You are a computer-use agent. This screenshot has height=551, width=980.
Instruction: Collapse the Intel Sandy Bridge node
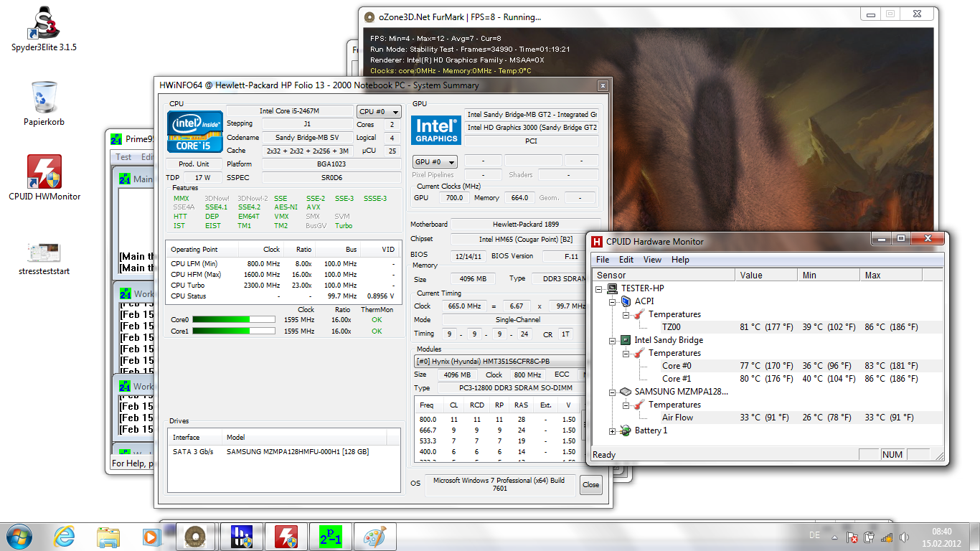613,340
